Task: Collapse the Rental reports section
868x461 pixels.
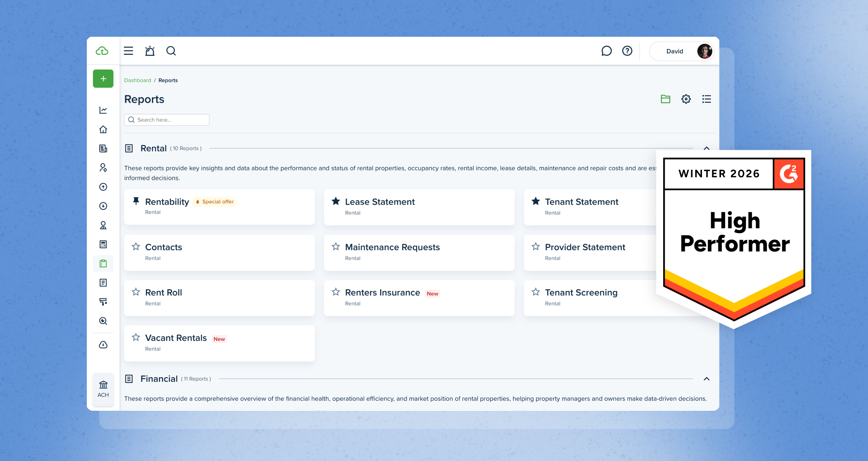Action: pos(706,148)
